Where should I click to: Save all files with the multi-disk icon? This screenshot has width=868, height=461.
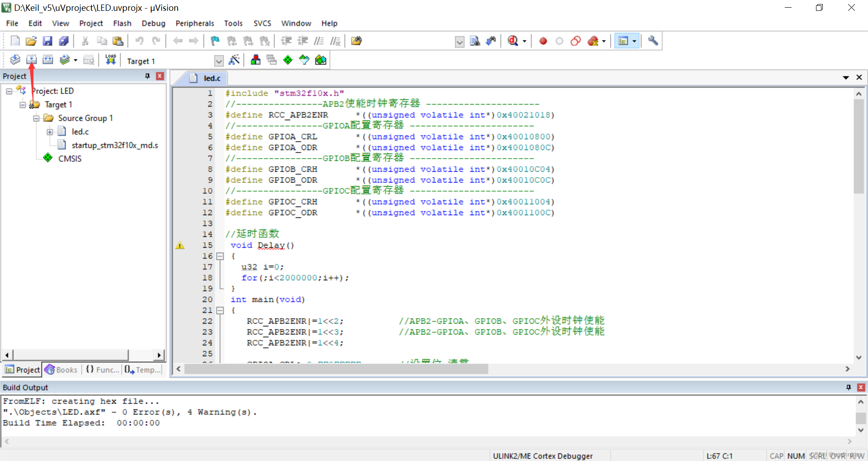point(64,41)
